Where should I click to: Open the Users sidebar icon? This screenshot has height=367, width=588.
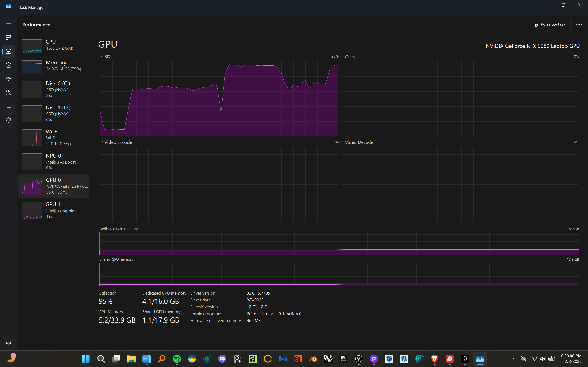(8, 92)
